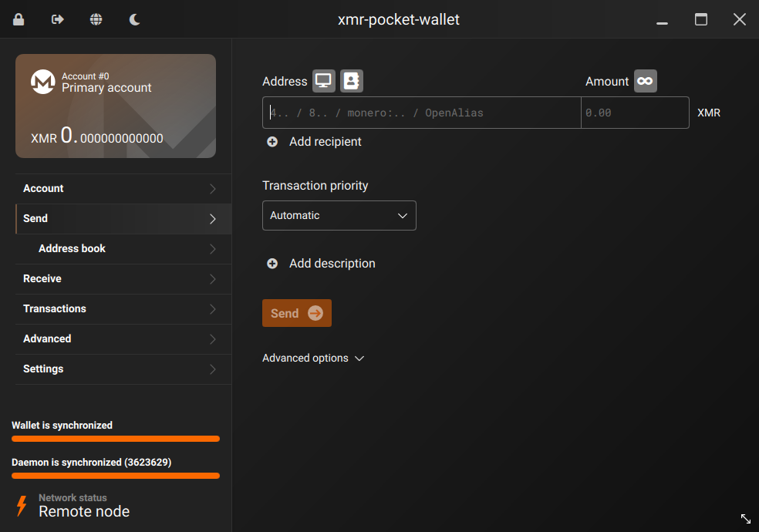Toggle dark mode with the moon icon
Image resolution: width=759 pixels, height=532 pixels.
pyautogui.click(x=134, y=19)
